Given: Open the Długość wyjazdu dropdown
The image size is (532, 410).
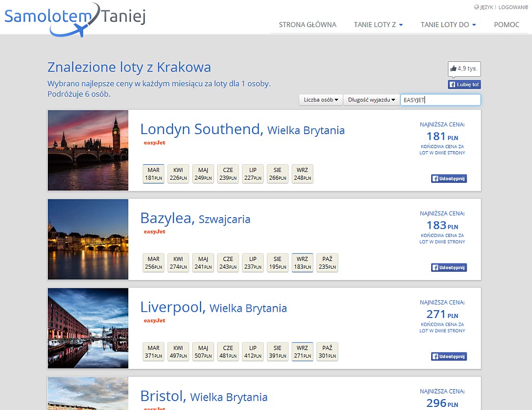Looking at the screenshot, I should click(x=371, y=100).
